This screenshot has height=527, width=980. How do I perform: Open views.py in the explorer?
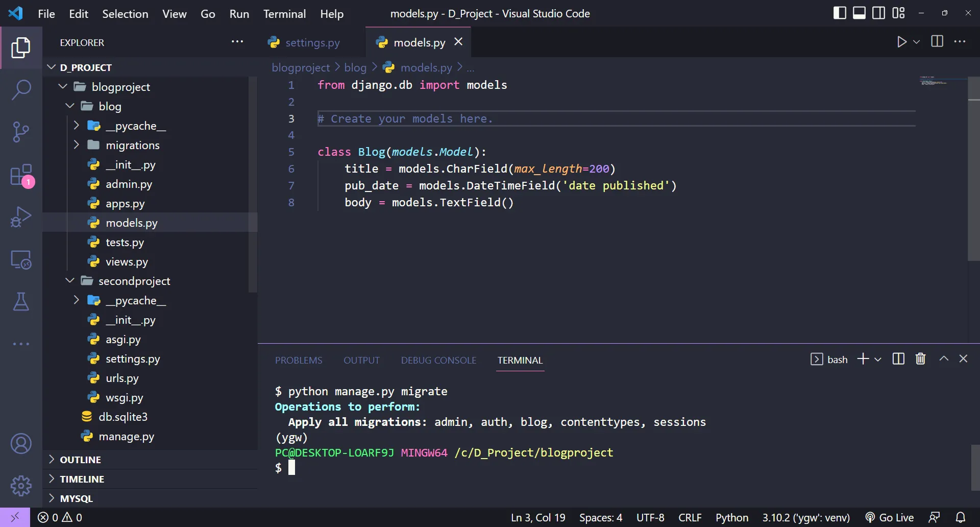tap(127, 262)
